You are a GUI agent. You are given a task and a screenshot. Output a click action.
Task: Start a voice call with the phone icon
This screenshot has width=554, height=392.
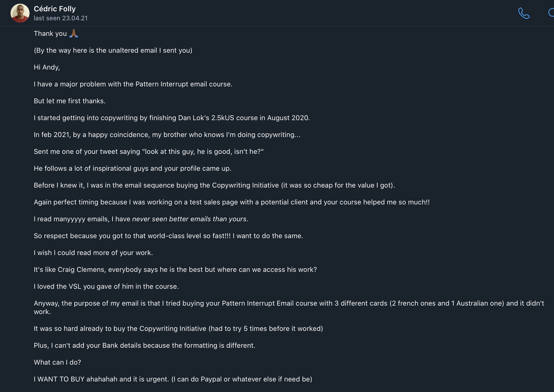click(x=524, y=13)
